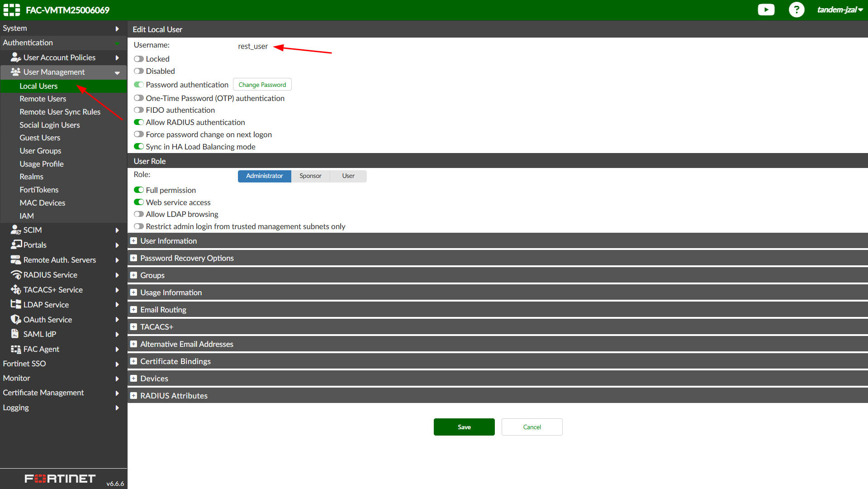Click the OAuth Service shield icon
This screenshot has width=868, height=489.
[x=16, y=320]
